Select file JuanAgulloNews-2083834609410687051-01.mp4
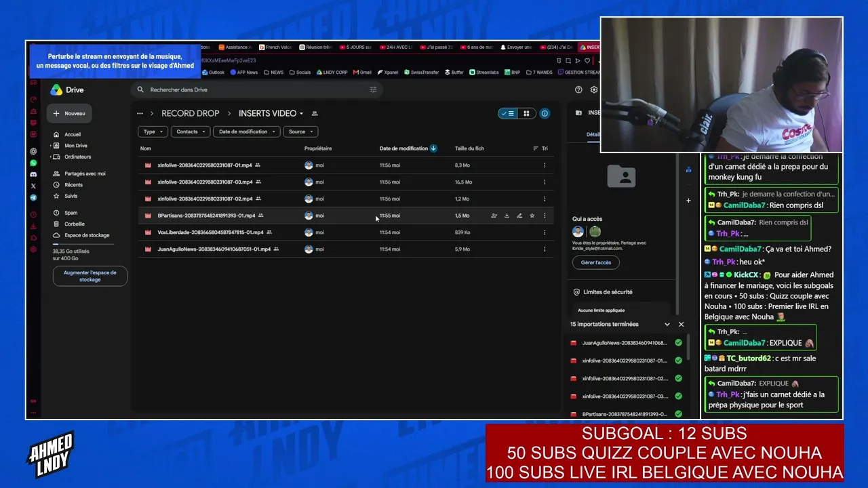 [214, 249]
